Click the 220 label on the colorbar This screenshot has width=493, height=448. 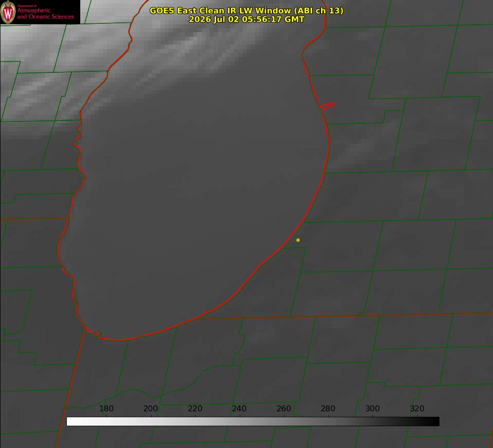click(x=195, y=409)
